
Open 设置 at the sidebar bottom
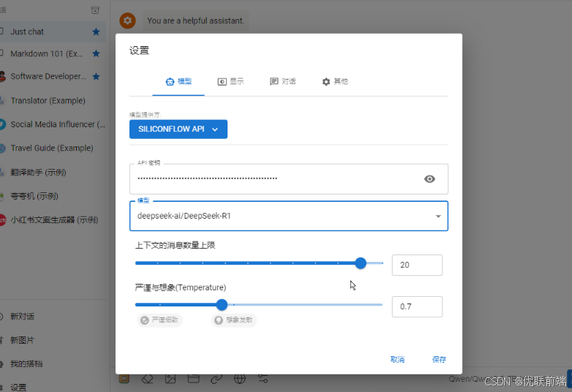click(18, 388)
